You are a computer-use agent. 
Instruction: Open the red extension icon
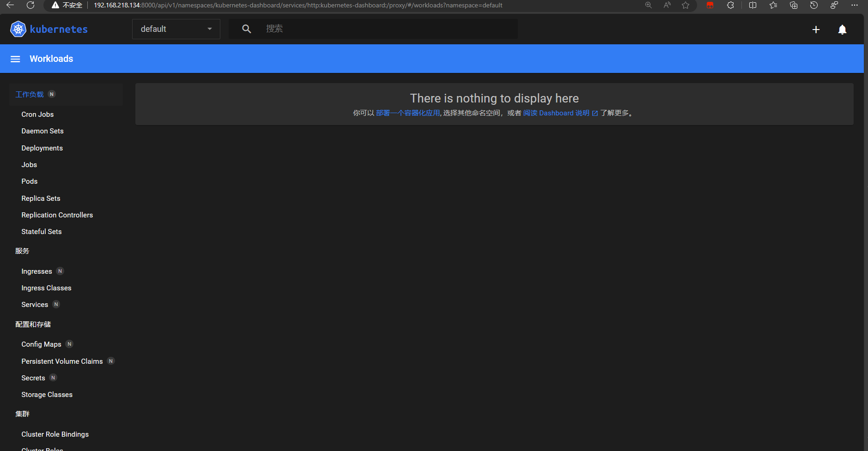pyautogui.click(x=710, y=5)
